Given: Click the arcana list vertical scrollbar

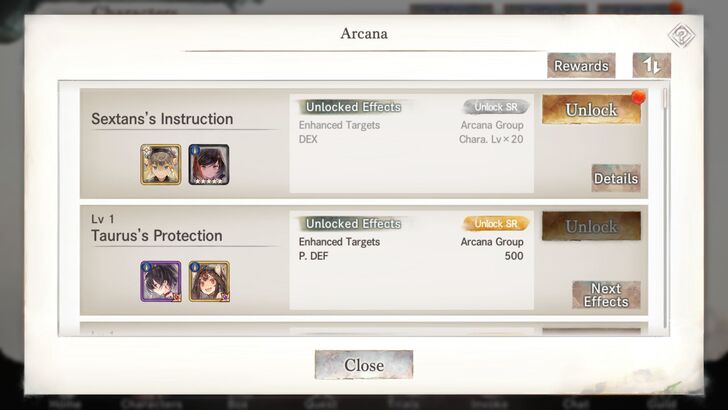Looking at the screenshot, I should [665, 208].
